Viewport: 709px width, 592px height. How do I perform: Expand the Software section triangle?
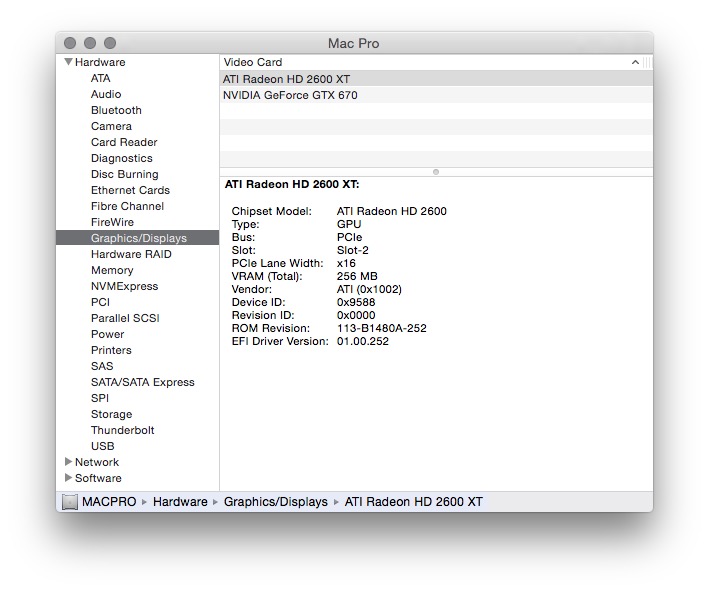[68, 478]
